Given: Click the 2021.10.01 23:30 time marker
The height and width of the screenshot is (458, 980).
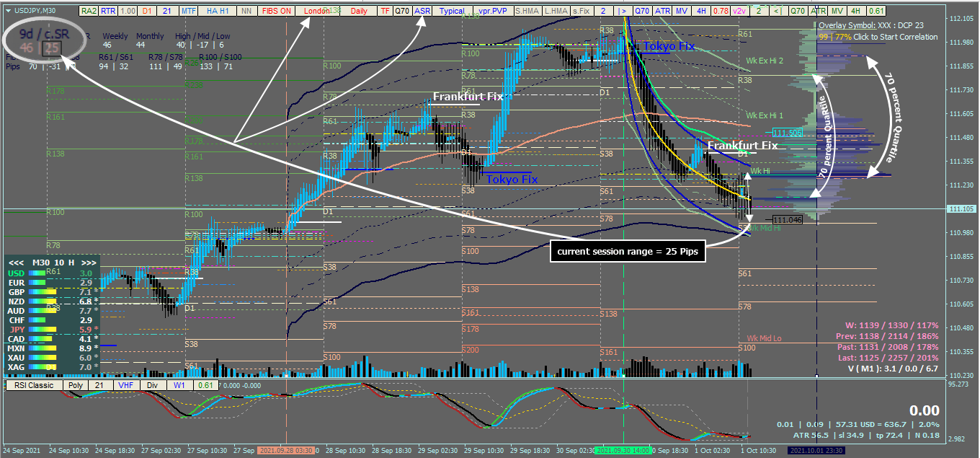Looking at the screenshot, I should click(x=816, y=450).
